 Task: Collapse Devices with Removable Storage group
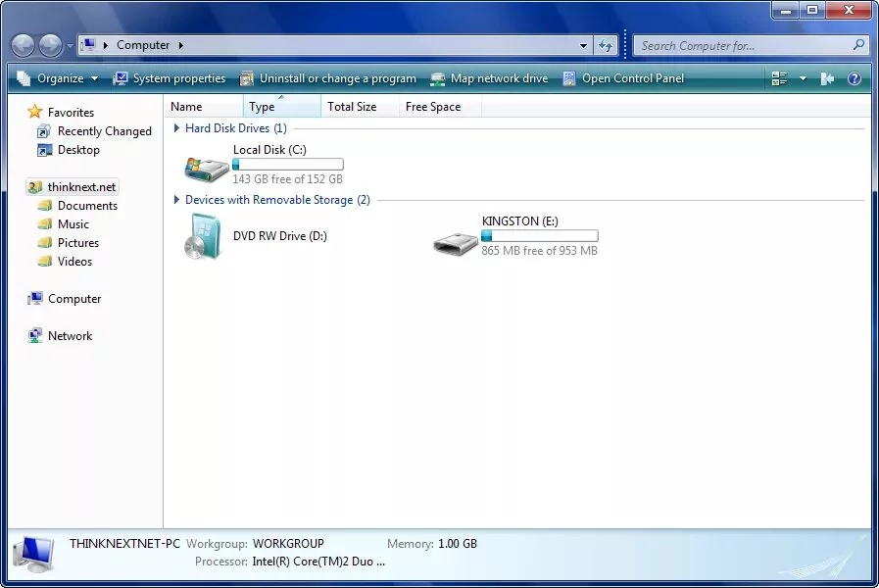coord(177,200)
